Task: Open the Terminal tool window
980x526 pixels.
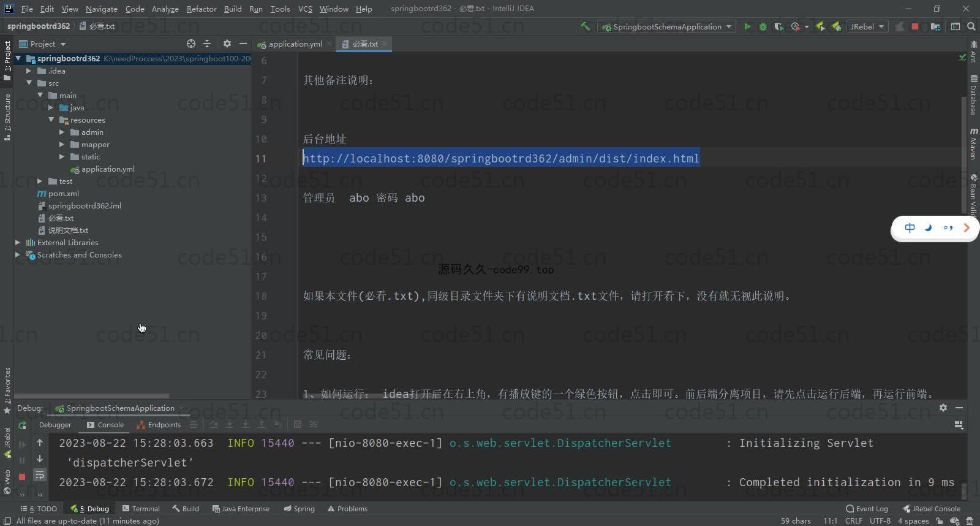Action: tap(141, 508)
